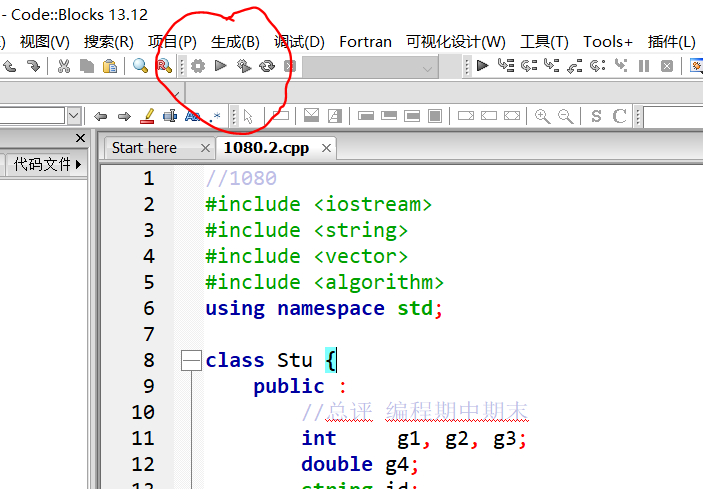703x489 pixels.
Task: Open the debugging windows bug icon
Action: pos(696,66)
